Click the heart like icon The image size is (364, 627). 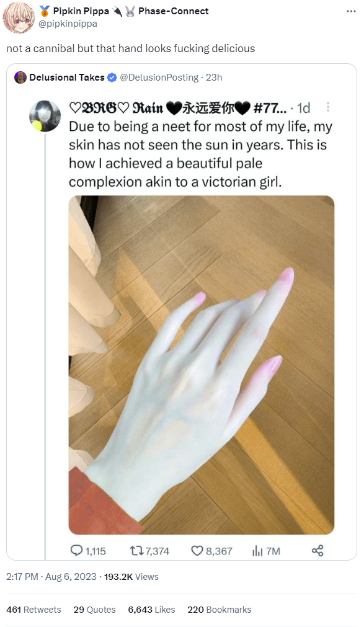(x=197, y=551)
